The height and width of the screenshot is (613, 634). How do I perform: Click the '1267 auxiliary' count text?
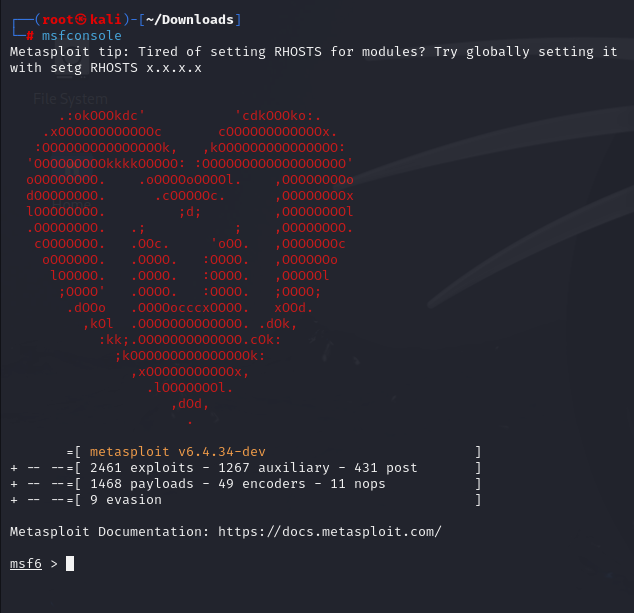(274, 467)
